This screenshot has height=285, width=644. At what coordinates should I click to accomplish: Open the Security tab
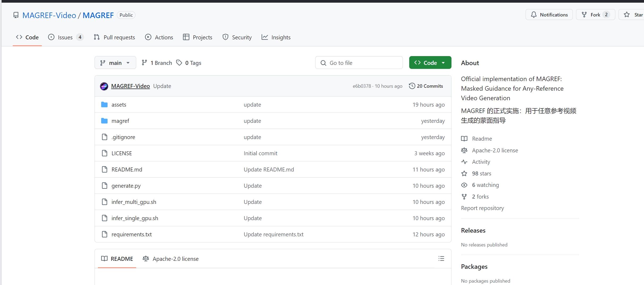pos(237,37)
